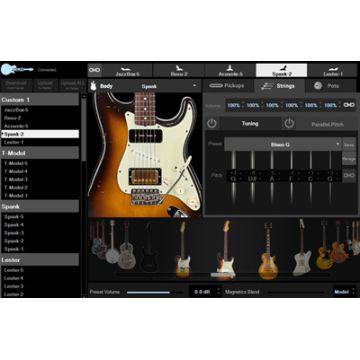
Task: Open the Body type dropdown showing Spank
Action: coord(168,86)
